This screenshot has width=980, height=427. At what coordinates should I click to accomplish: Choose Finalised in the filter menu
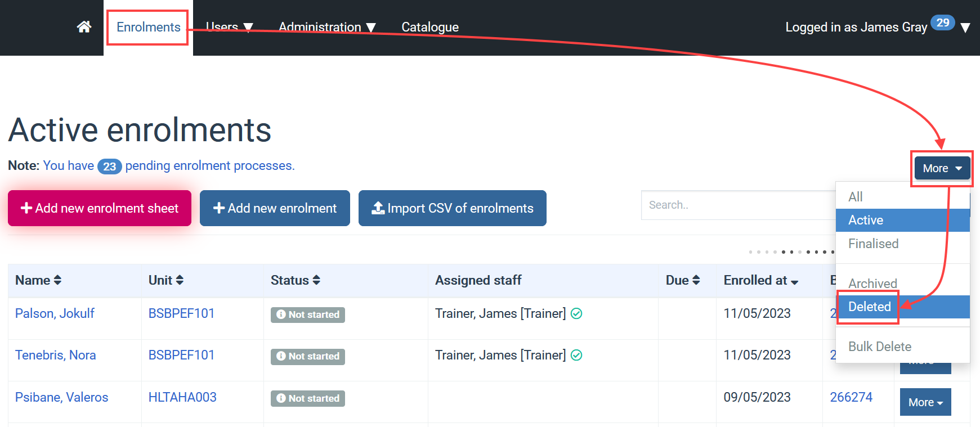click(x=873, y=244)
